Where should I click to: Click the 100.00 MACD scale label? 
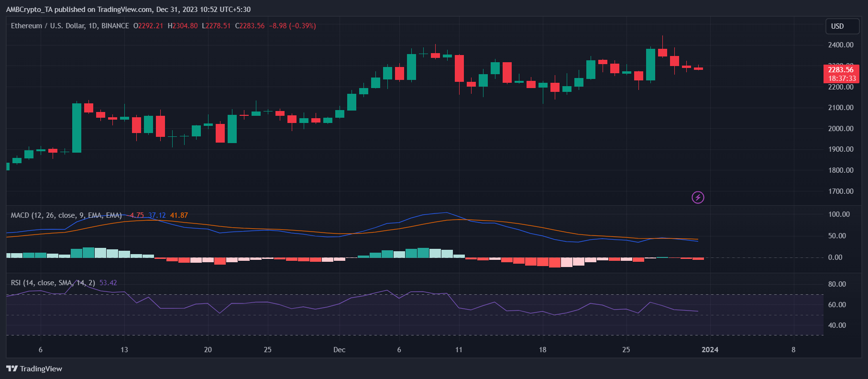[x=839, y=214]
